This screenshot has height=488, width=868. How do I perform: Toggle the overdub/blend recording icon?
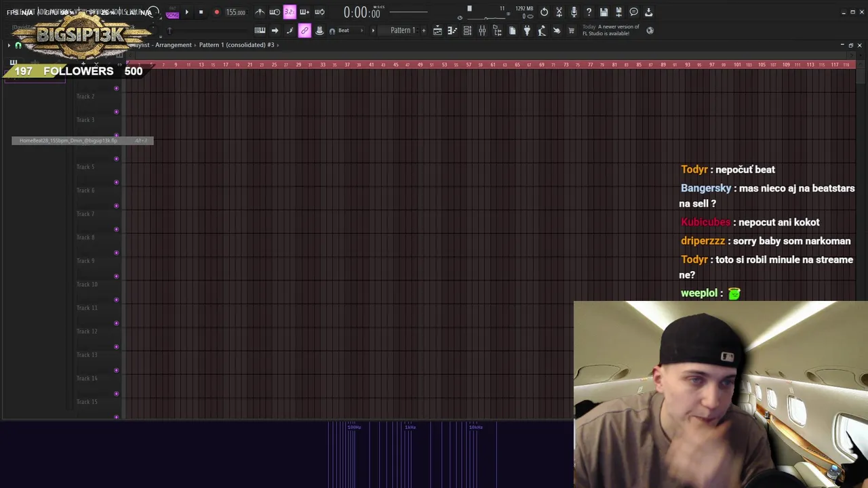304,12
